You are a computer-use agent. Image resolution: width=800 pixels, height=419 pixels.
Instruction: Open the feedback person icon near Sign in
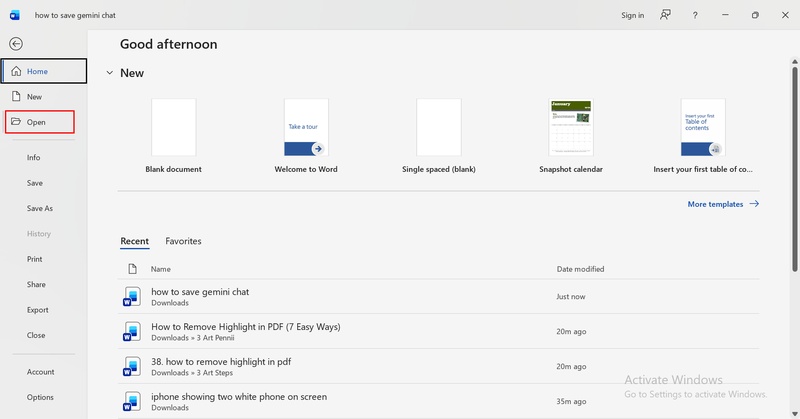[665, 15]
